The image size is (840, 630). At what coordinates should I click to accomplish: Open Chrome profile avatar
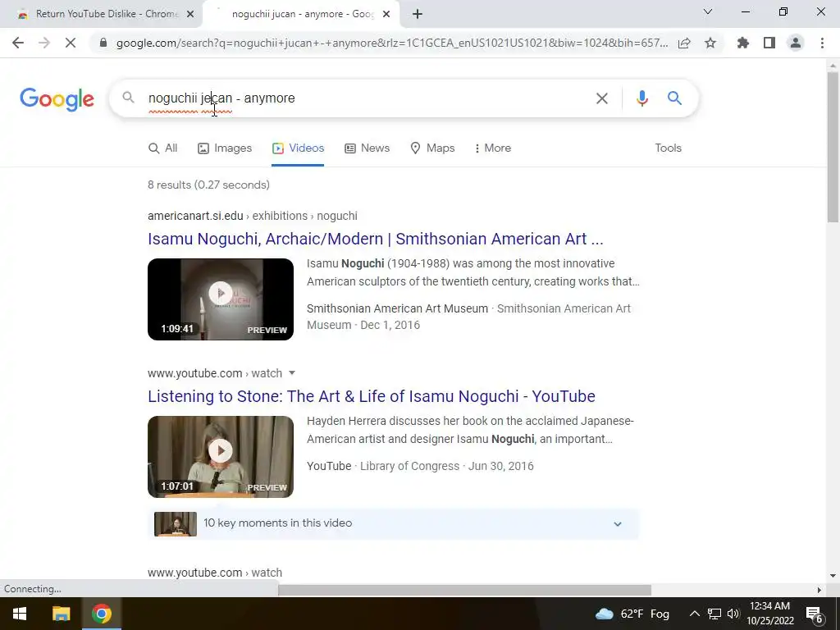click(796, 43)
